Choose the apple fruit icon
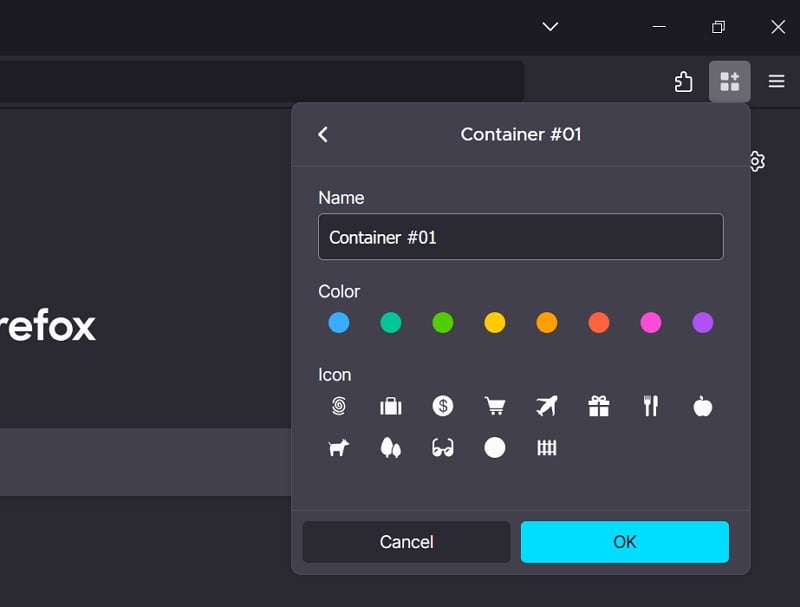800x607 pixels. (703, 406)
